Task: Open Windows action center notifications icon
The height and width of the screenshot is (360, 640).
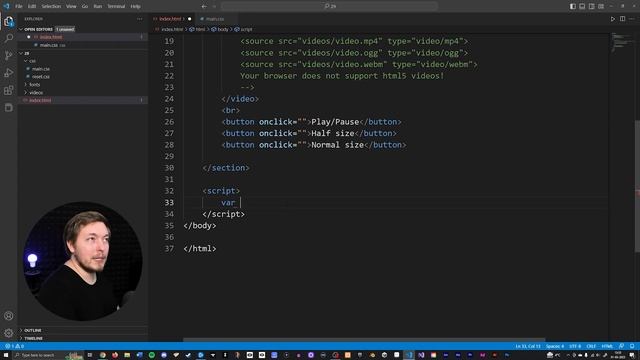Action: point(632,355)
